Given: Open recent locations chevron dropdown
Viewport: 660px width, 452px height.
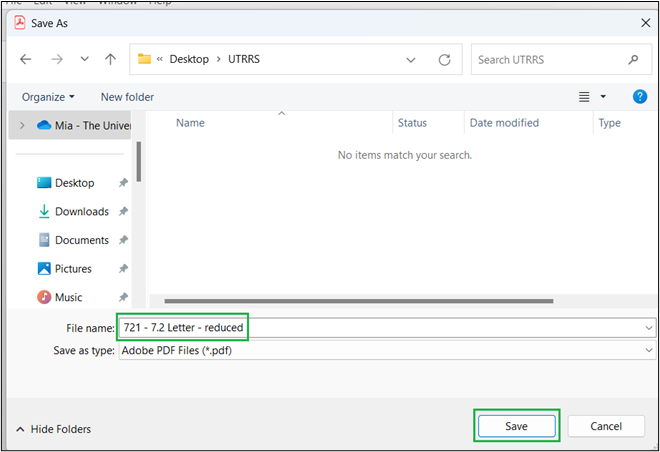Looking at the screenshot, I should point(84,60).
